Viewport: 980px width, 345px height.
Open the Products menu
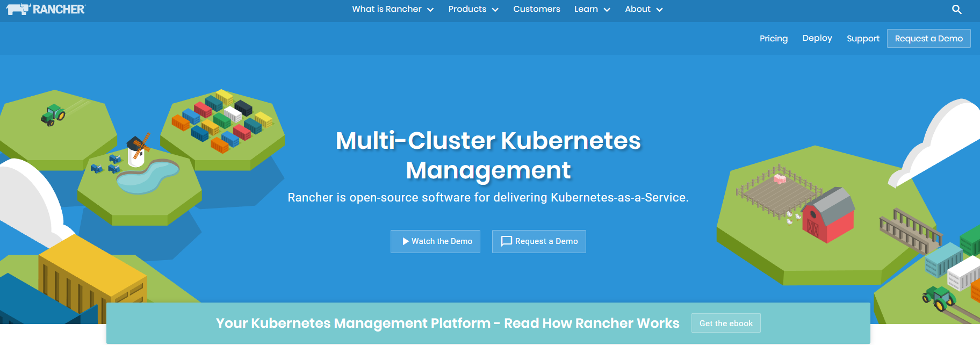[x=473, y=9]
